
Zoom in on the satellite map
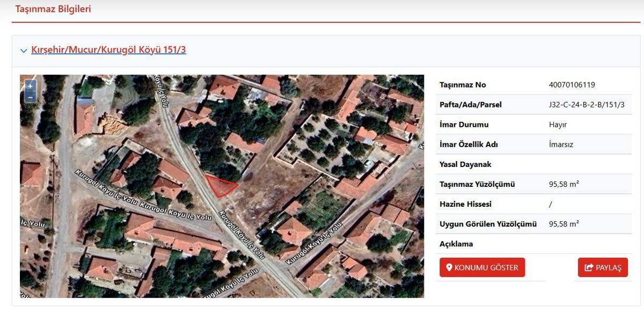pos(31,86)
